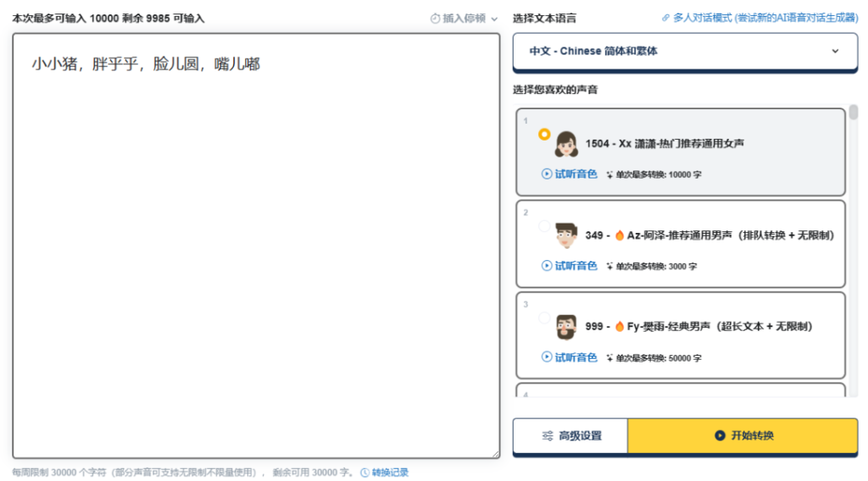Screen dimensions: 868x481
Task: Expand the 中文 - Chinese language dropdown
Action: point(685,52)
